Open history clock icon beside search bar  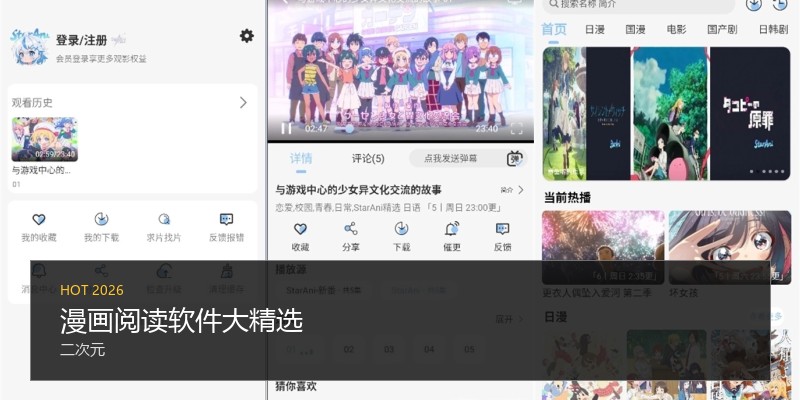[780, 4]
